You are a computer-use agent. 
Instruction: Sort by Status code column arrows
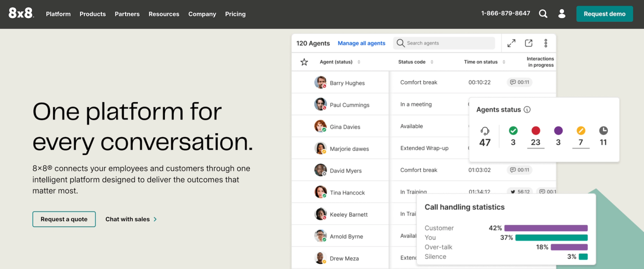432,62
